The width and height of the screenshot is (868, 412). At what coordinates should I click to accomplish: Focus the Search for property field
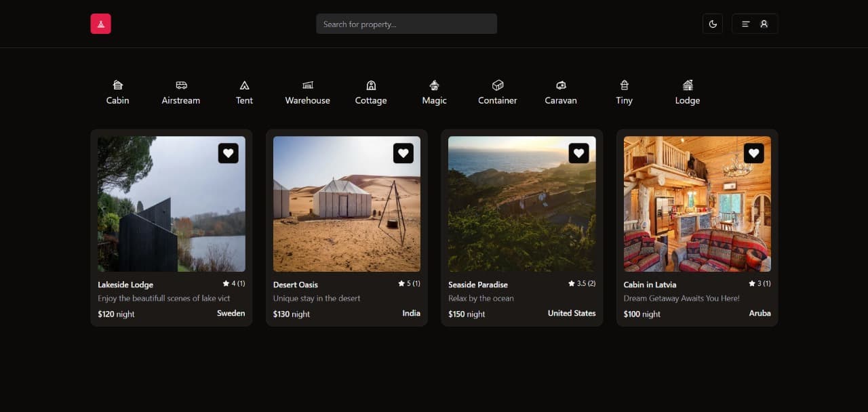point(406,24)
